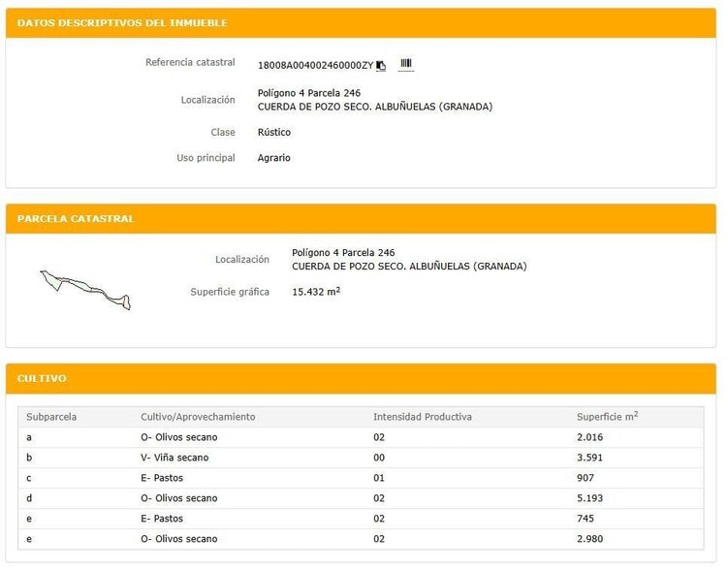Click the graphic surface value 15.432 m²
The height and width of the screenshot is (570, 728).
(316, 292)
